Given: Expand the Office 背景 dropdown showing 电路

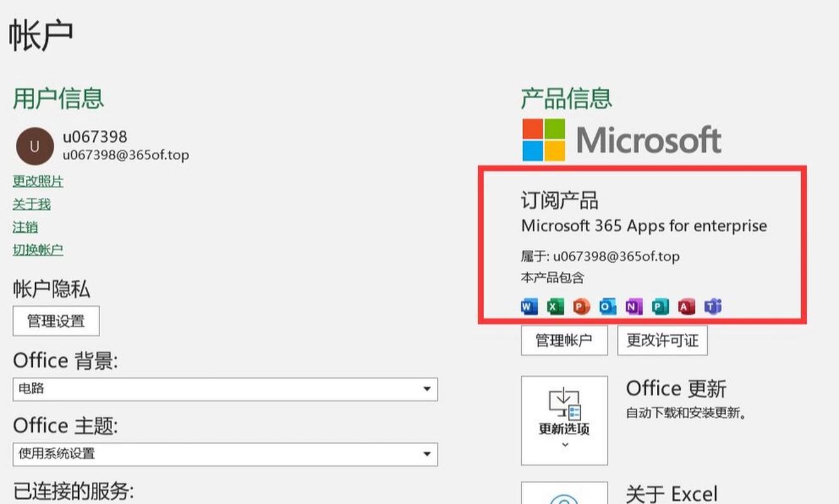Looking at the screenshot, I should click(225, 389).
